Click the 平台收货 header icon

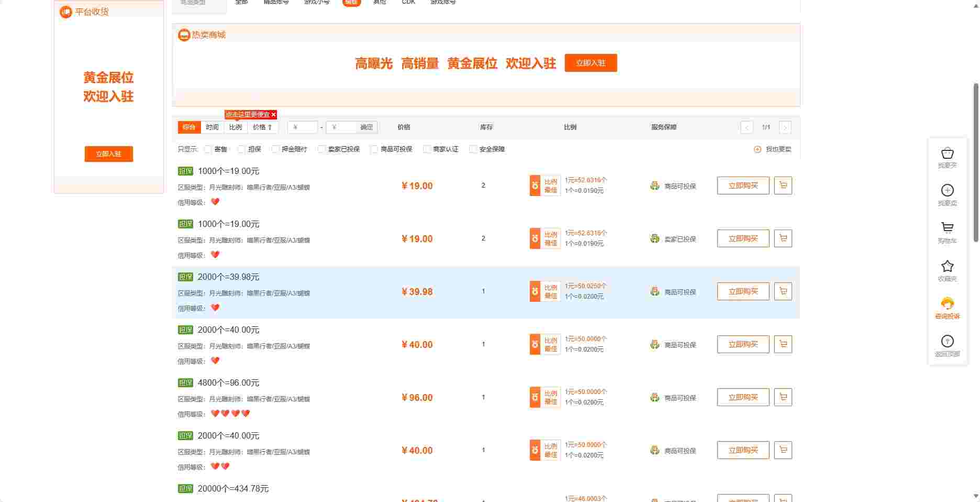coord(66,12)
